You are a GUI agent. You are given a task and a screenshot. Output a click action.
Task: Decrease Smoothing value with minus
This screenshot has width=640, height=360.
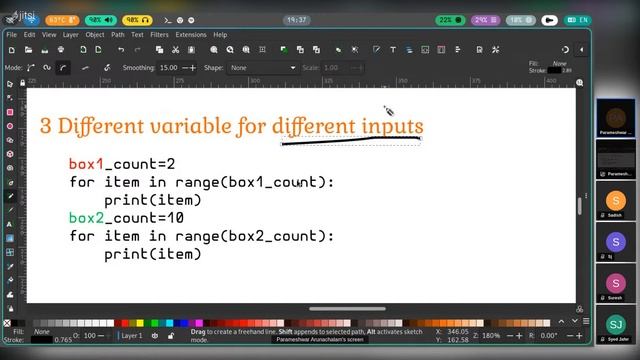185,68
